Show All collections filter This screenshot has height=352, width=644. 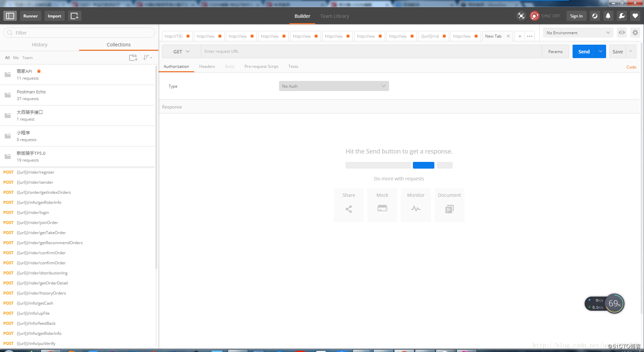point(7,58)
